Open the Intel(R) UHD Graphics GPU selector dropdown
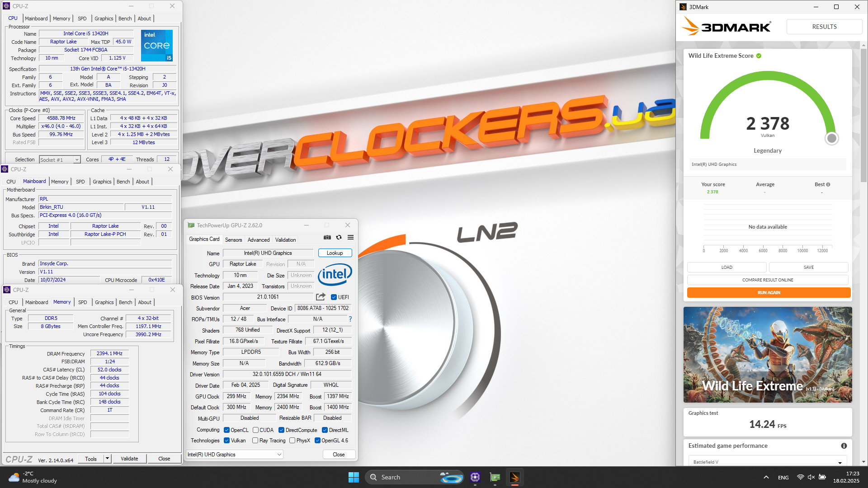 pyautogui.click(x=235, y=455)
